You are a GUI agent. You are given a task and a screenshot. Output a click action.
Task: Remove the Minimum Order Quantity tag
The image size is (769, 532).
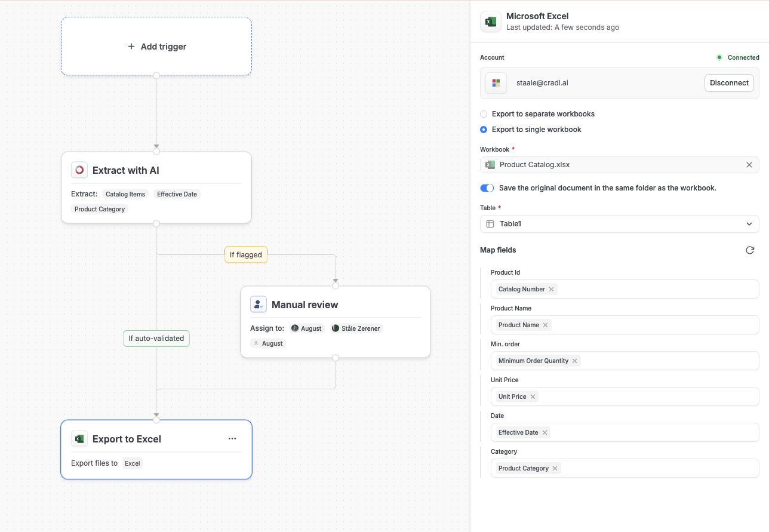(574, 361)
